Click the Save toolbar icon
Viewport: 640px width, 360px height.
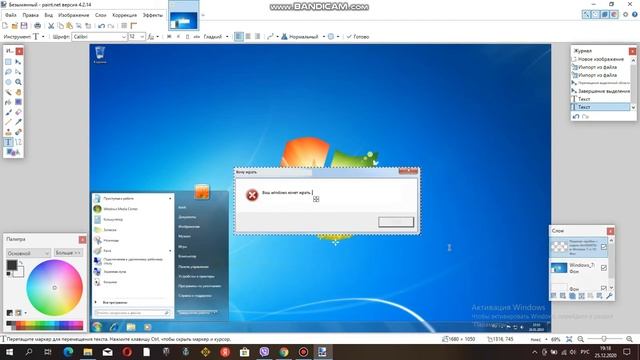coord(24,26)
